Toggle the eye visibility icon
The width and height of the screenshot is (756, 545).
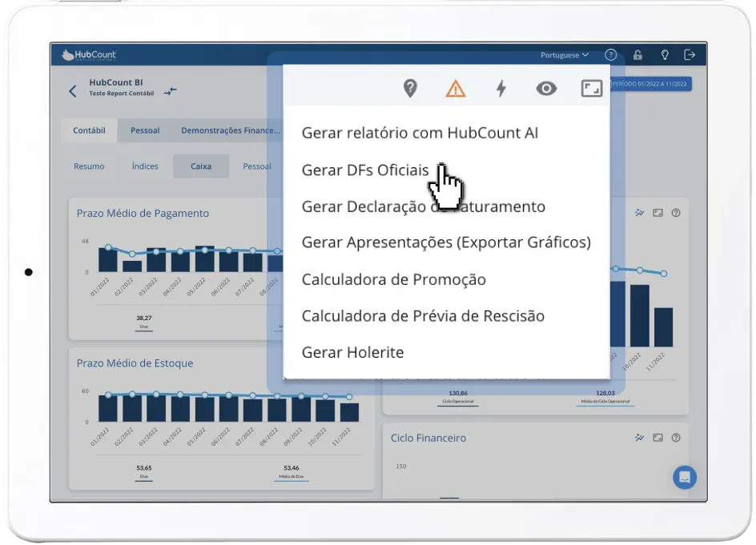(x=546, y=89)
